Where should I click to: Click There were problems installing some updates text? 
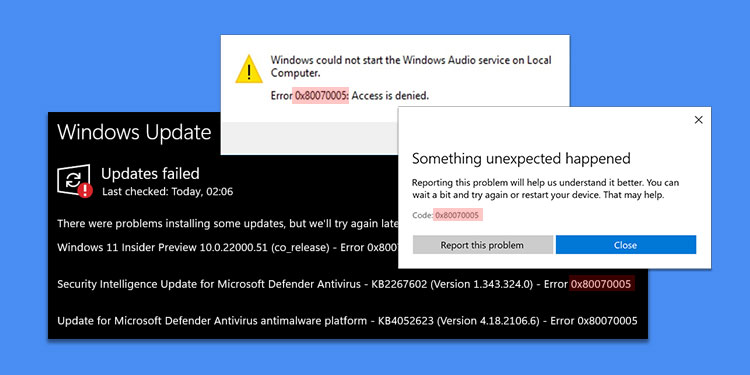tap(228, 223)
